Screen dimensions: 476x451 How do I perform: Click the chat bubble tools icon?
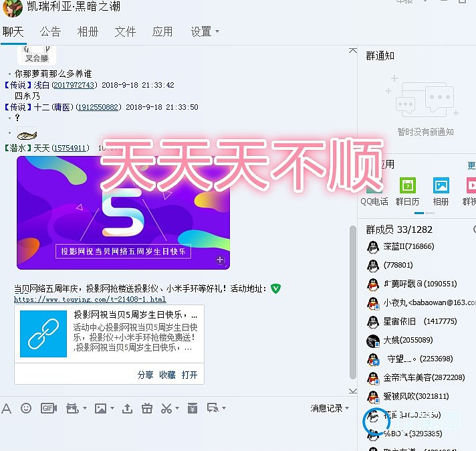[213, 408]
